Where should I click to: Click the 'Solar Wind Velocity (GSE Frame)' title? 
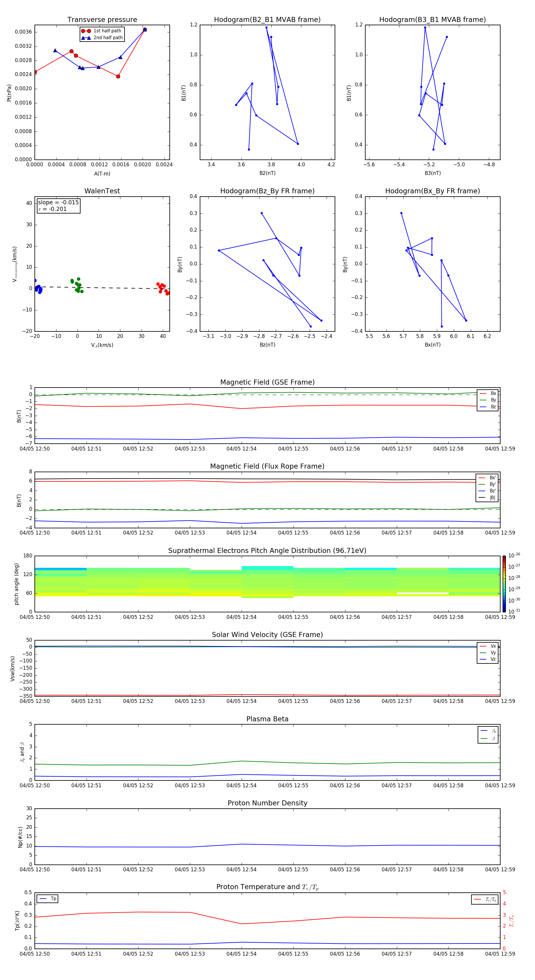pos(267,635)
